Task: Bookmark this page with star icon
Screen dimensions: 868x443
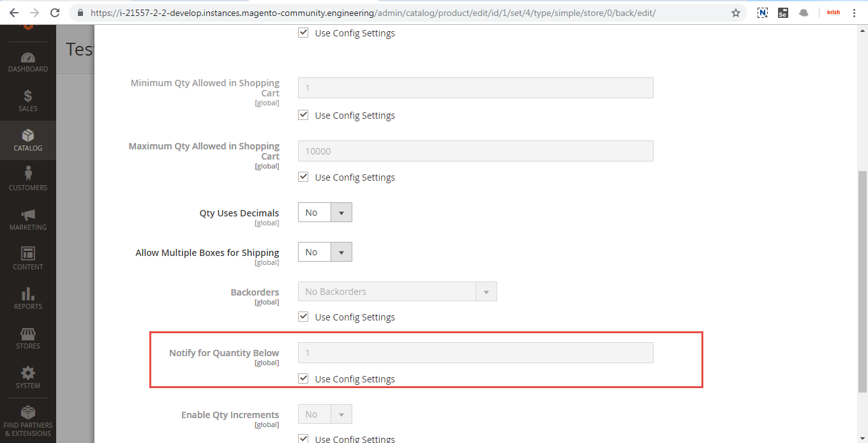Action: point(736,13)
